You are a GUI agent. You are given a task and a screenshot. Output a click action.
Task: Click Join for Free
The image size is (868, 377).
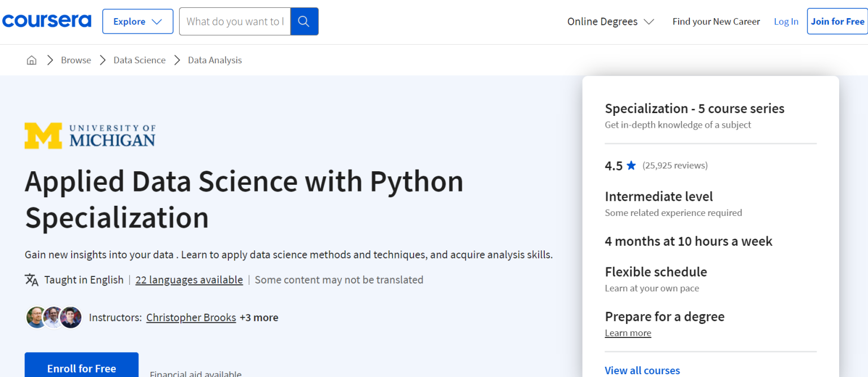tap(837, 21)
